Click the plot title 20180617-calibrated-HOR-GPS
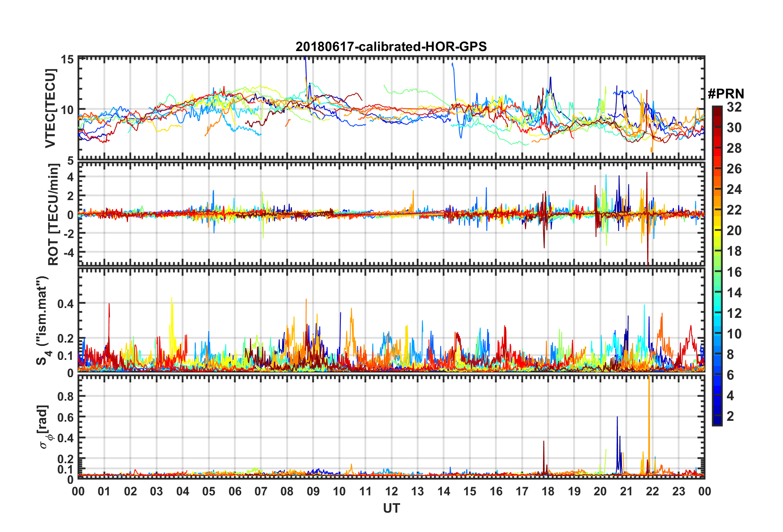The width and height of the screenshot is (783, 532). [391, 47]
